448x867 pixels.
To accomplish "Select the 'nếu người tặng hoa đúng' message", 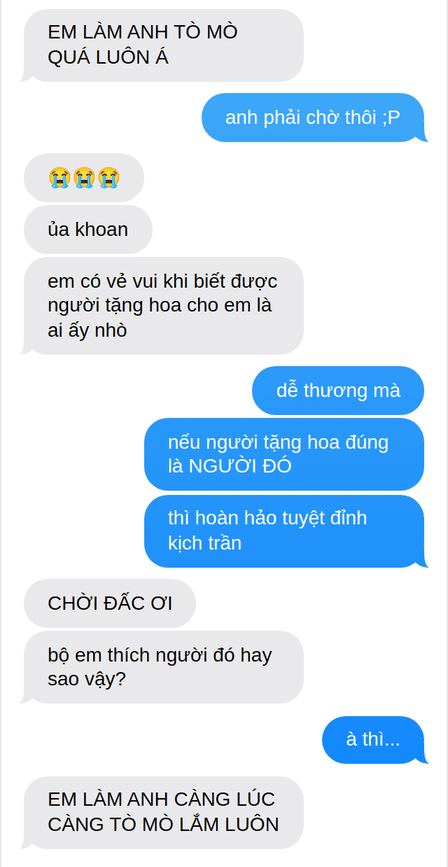I will (284, 454).
